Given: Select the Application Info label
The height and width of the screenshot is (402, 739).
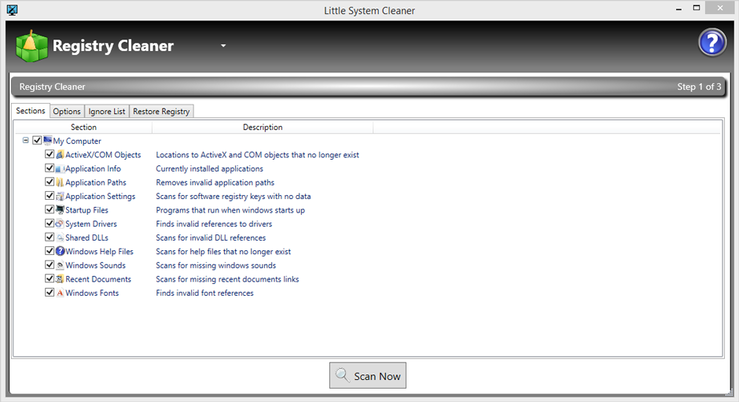Looking at the screenshot, I should click(93, 168).
